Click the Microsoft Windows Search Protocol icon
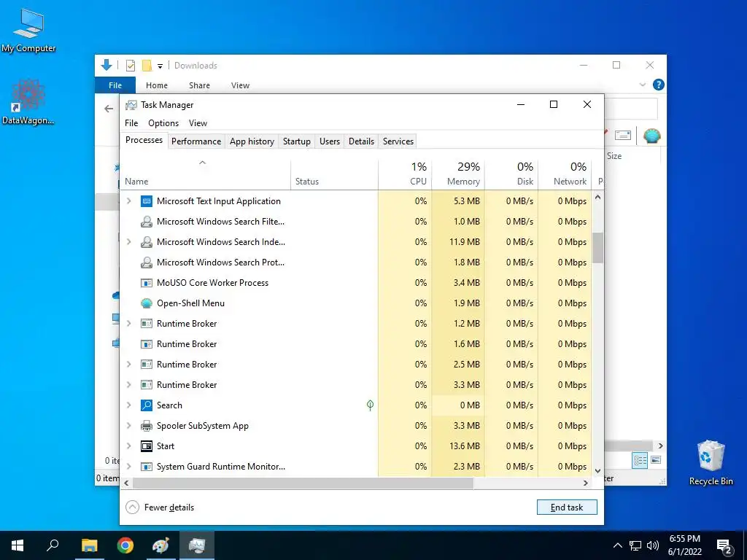 [146, 262]
